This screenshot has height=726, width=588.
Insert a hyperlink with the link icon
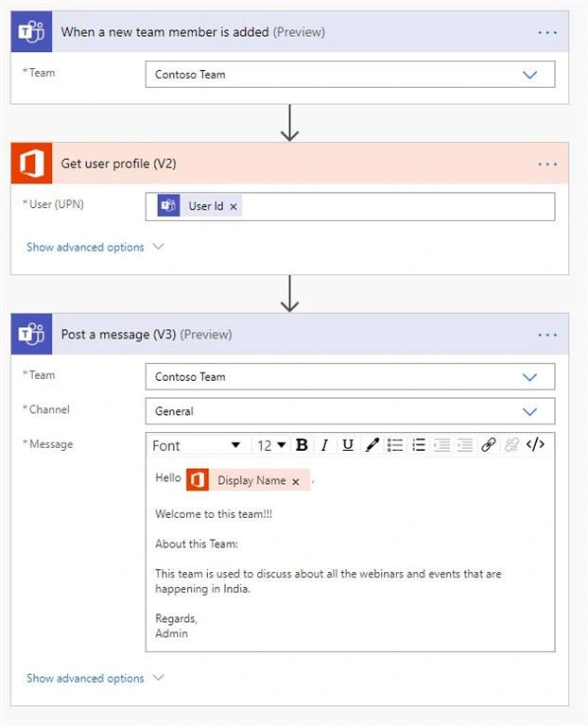click(x=489, y=445)
